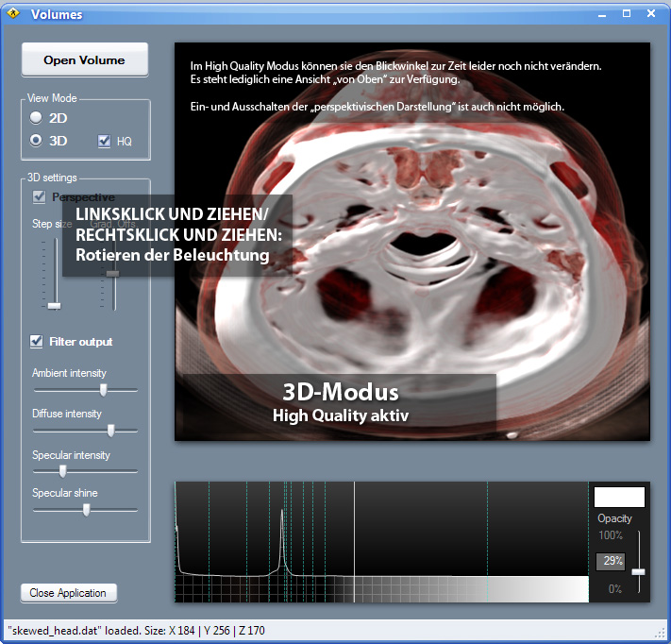Minimize the Volumes window
671x644 pixels.
pyautogui.click(x=602, y=14)
